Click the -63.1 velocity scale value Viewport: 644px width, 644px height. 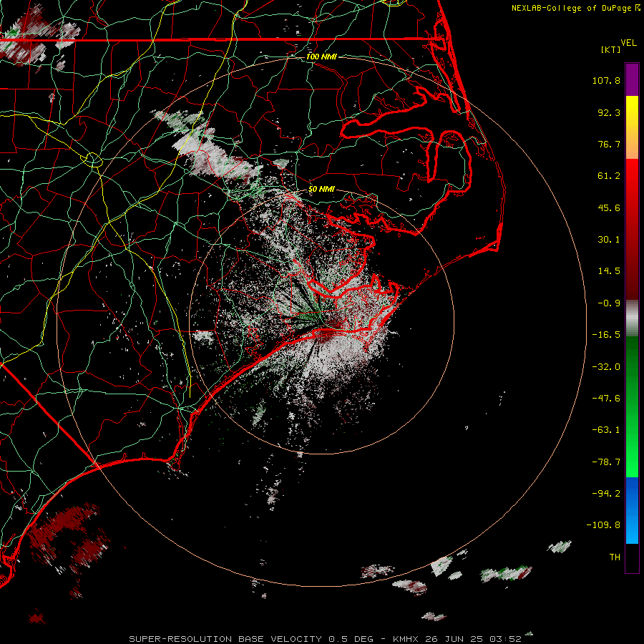coord(606,430)
